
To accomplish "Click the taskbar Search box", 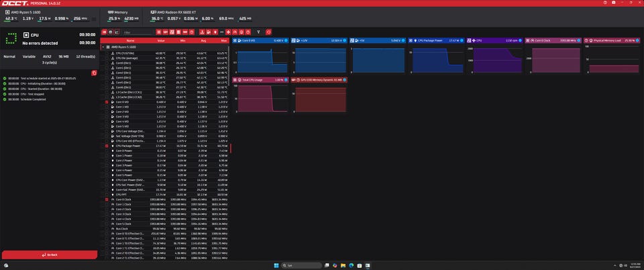I will click(x=302, y=265).
